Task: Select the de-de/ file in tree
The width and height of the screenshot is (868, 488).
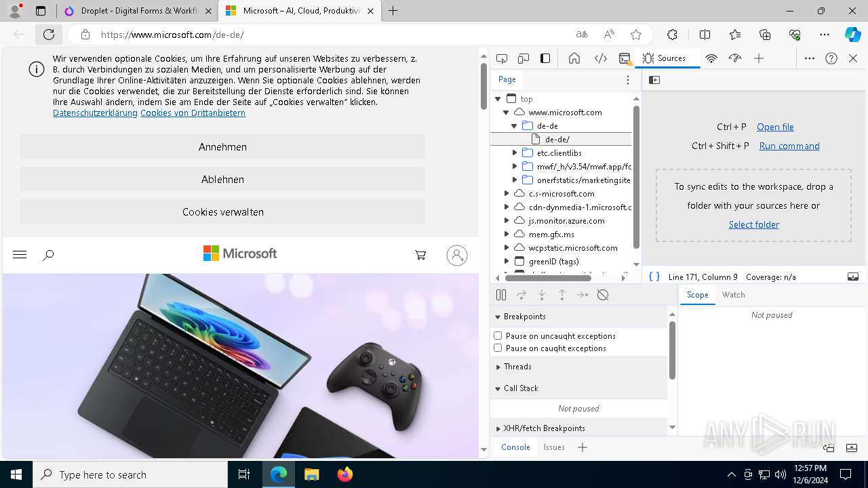Action: 561,140
